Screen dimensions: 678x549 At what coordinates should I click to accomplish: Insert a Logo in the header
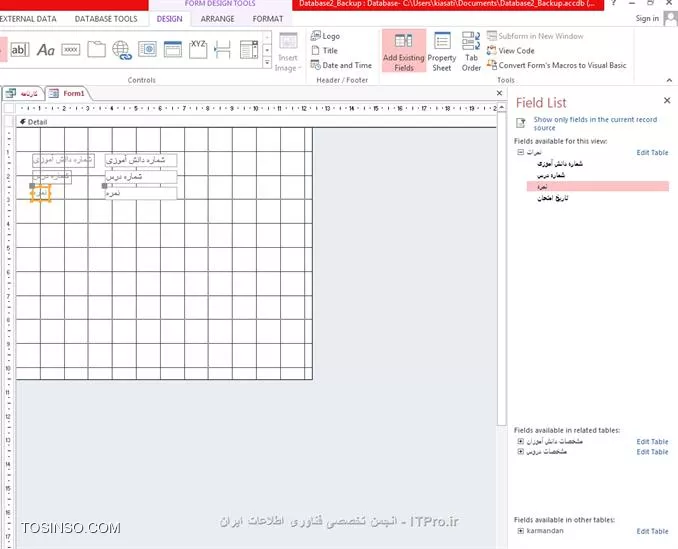pos(325,36)
